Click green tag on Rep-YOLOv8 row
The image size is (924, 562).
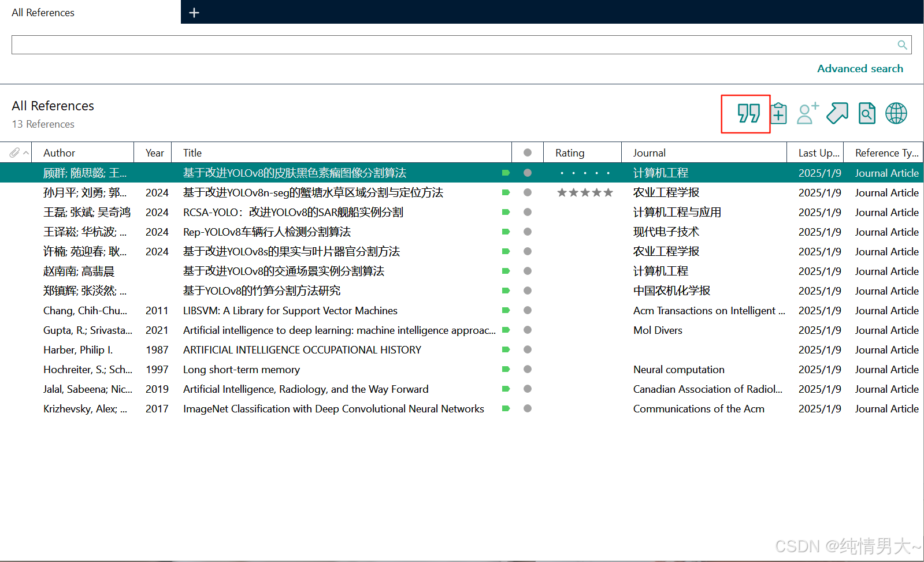506,232
